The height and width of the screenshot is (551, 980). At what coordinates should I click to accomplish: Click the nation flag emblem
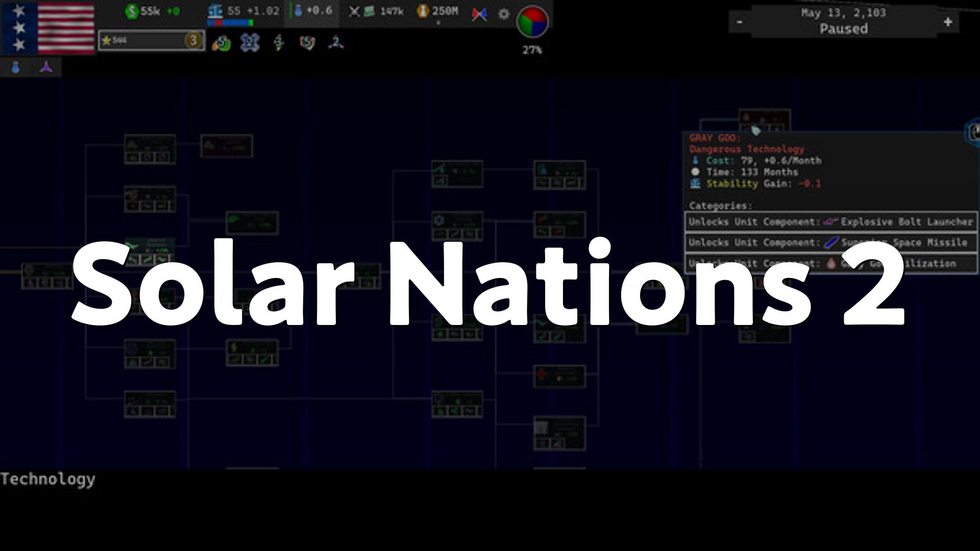(x=48, y=28)
